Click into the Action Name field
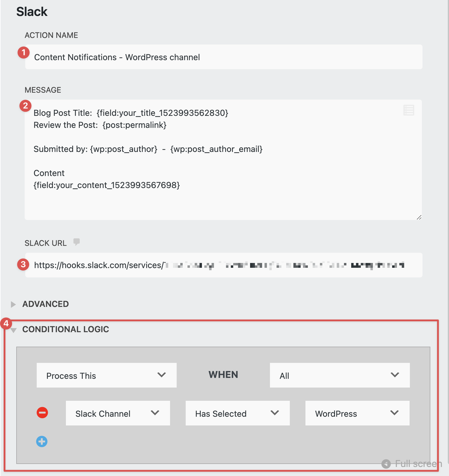Viewport: 449px width, 476px height. click(x=224, y=57)
